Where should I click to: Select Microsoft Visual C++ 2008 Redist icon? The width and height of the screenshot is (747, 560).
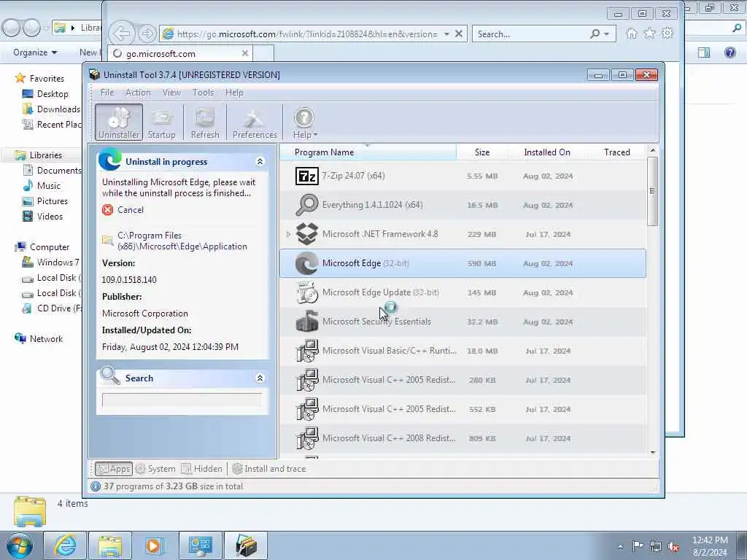tap(306, 438)
